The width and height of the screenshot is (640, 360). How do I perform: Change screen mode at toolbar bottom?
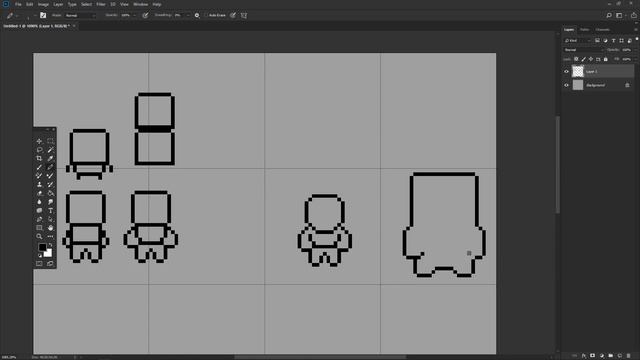pos(50,264)
